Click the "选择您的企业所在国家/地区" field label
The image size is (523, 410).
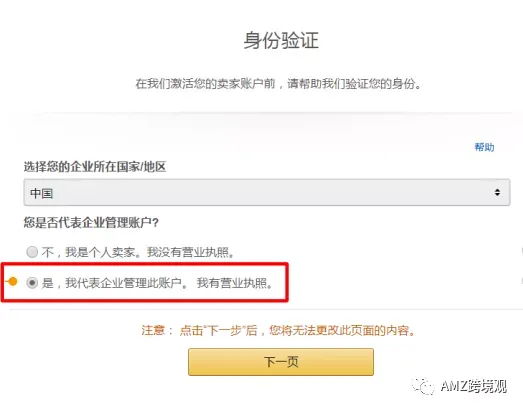[95, 166]
